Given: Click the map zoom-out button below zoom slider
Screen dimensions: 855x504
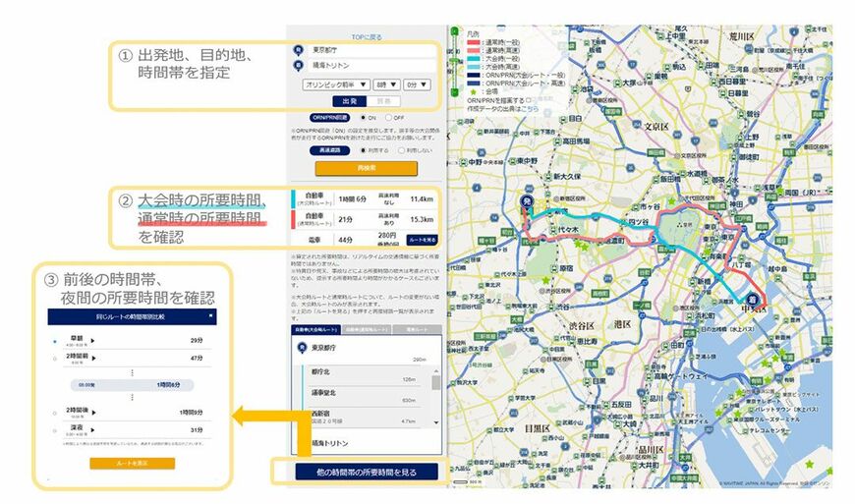Looking at the screenshot, I should (x=454, y=91).
